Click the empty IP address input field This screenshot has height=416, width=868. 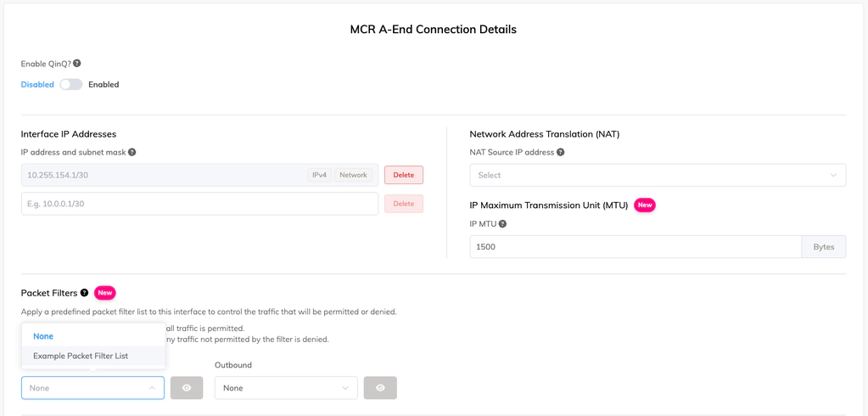click(200, 204)
